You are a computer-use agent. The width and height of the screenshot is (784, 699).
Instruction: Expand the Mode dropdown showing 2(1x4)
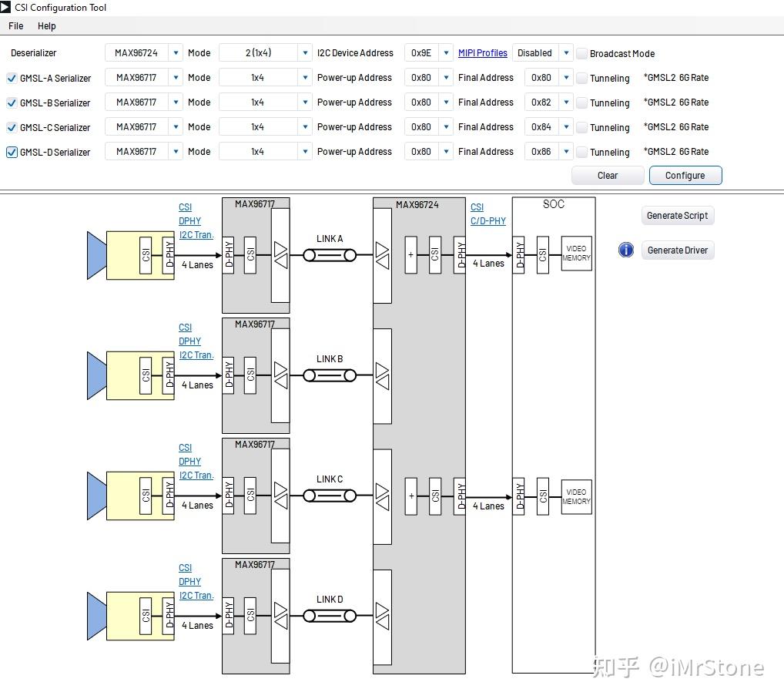tap(305, 53)
